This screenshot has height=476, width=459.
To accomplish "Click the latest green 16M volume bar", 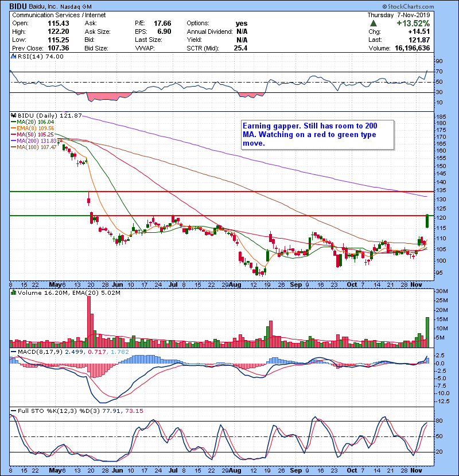I will pyautogui.click(x=427, y=333).
